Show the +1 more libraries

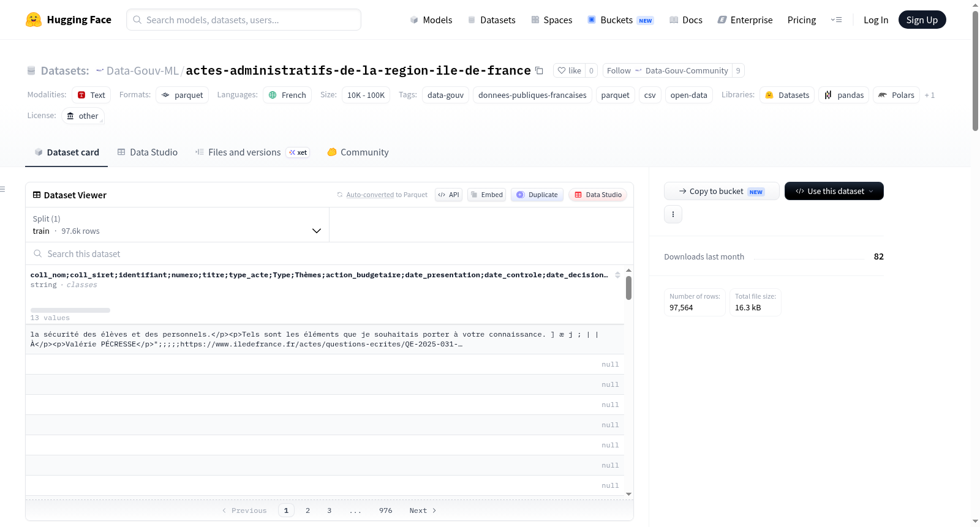coord(930,95)
